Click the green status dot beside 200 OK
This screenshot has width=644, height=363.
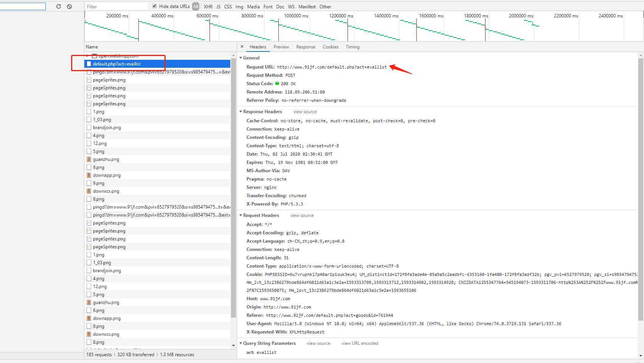point(277,83)
